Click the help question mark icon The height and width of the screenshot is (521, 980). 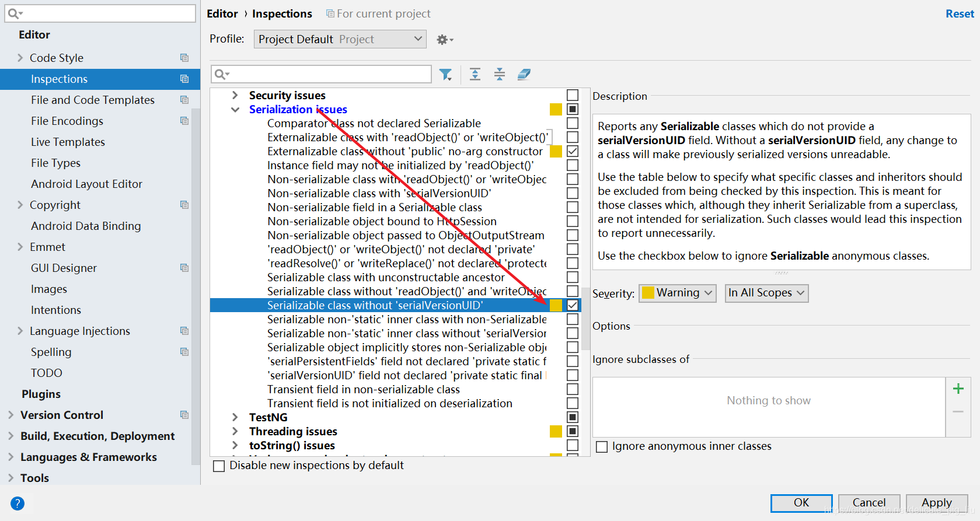click(x=18, y=503)
